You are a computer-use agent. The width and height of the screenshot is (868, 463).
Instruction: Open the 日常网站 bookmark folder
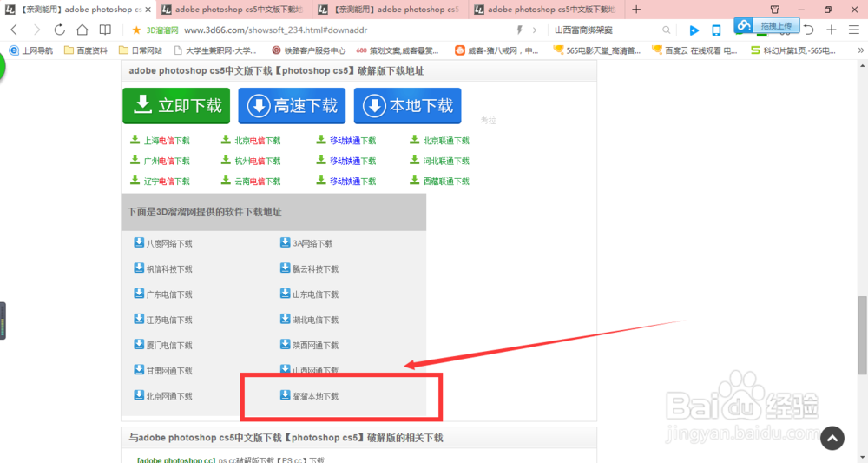141,50
